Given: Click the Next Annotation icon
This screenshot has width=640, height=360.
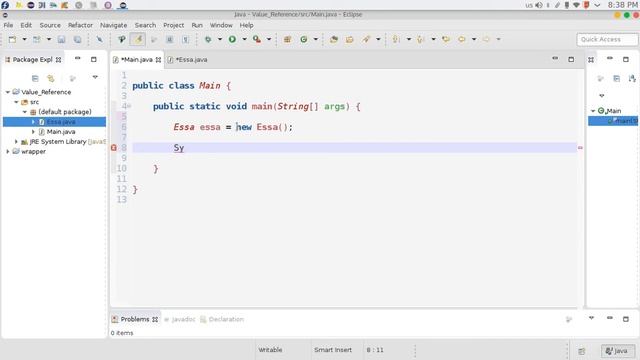Looking at the screenshot, I should click(396, 39).
